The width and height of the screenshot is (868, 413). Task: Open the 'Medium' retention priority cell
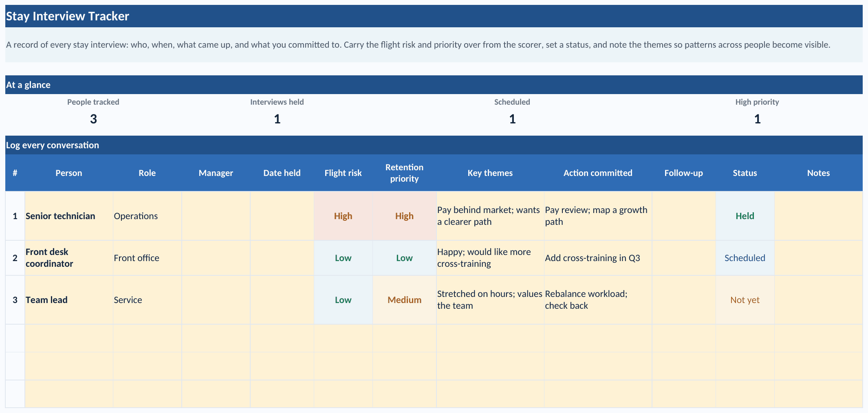pyautogui.click(x=404, y=300)
